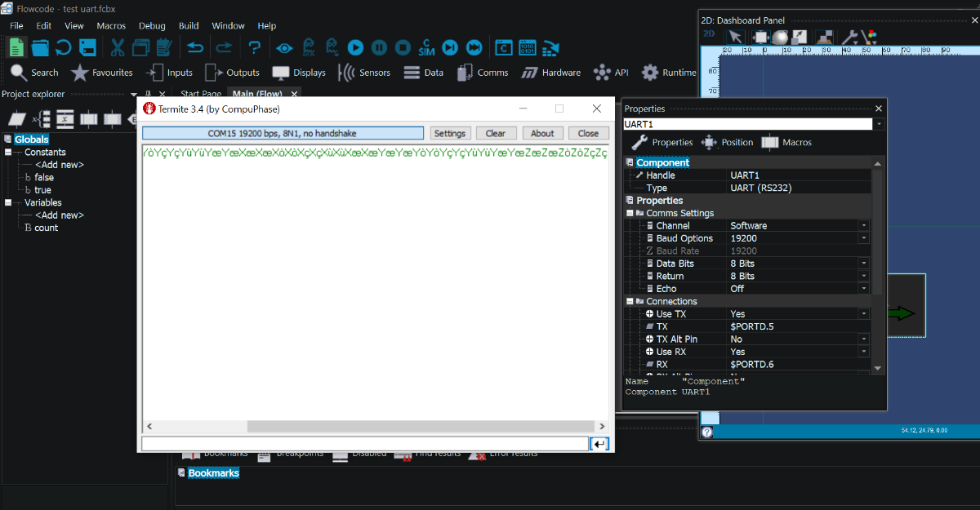This screenshot has width=980, height=510.
Task: Pause the simulation
Action: [x=379, y=48]
